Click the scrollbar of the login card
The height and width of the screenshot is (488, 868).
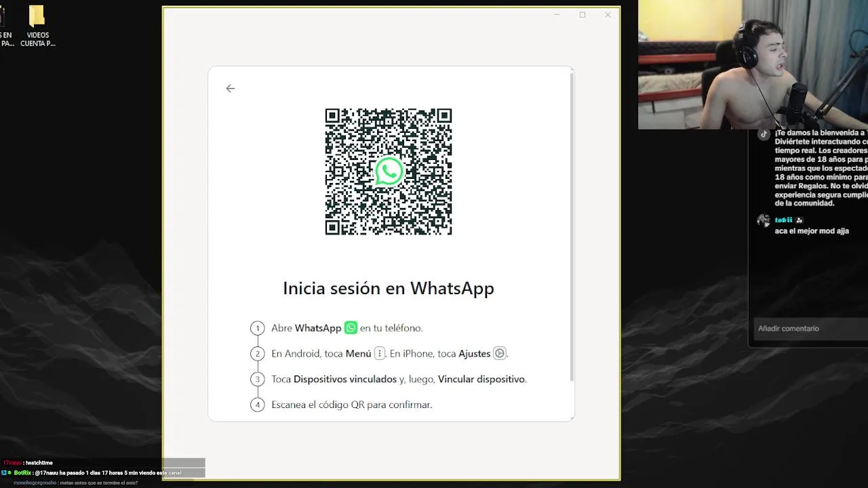[x=572, y=227]
